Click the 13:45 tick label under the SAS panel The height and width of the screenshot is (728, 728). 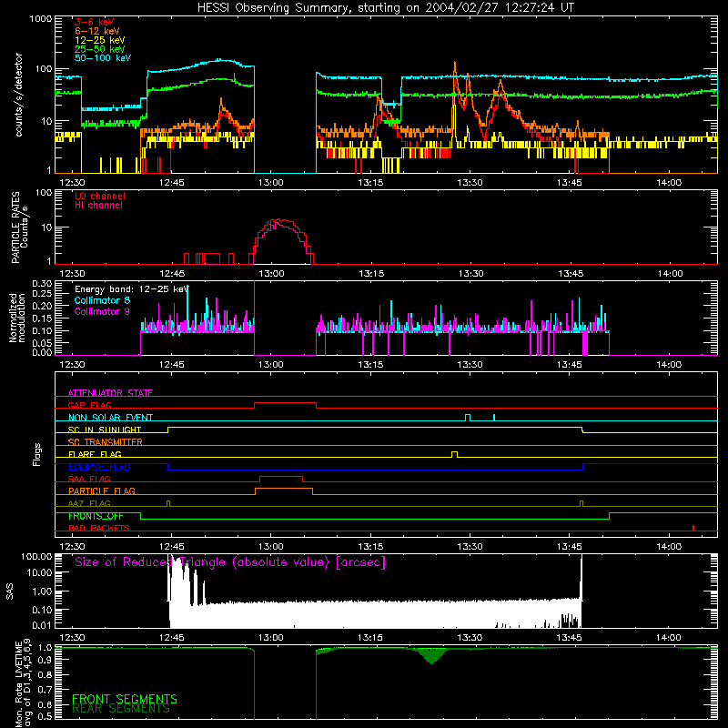click(570, 638)
